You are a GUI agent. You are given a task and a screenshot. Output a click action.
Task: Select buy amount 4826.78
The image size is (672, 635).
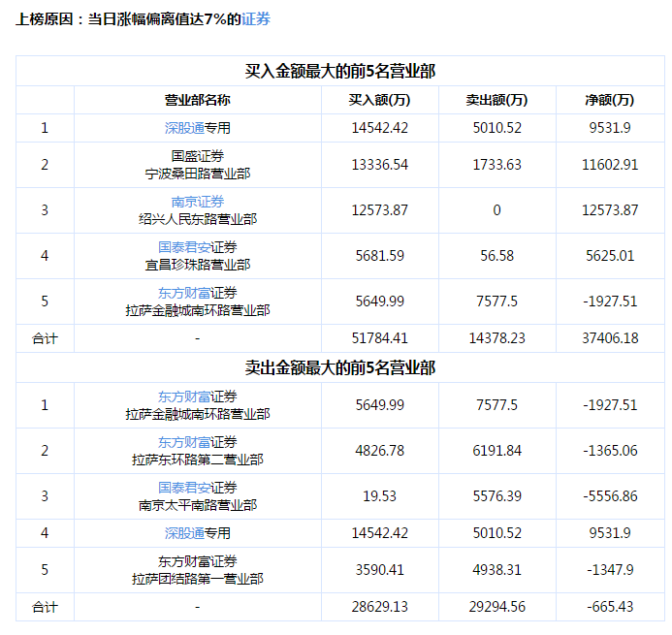tap(380, 451)
